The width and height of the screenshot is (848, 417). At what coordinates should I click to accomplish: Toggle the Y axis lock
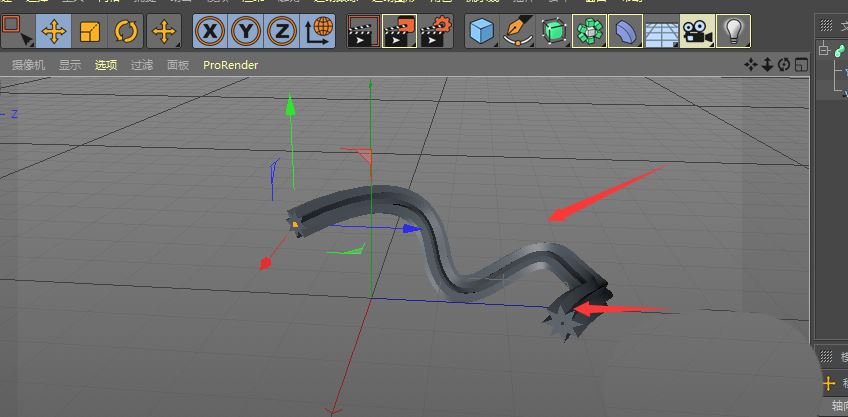246,32
